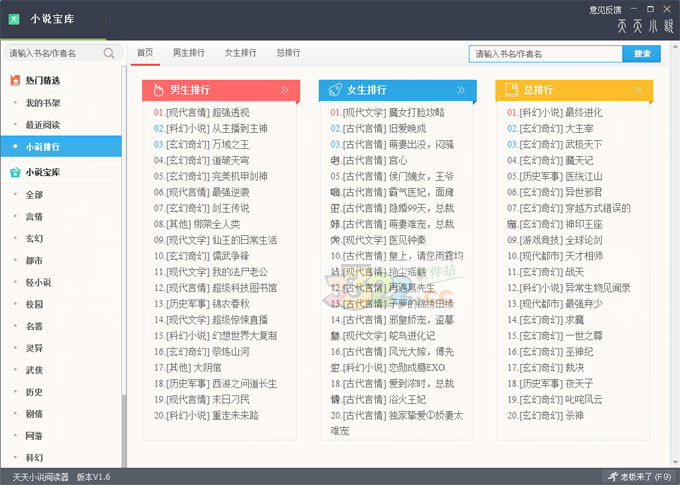Expand 总排行 with the double arrow
680x485 pixels.
(x=637, y=90)
